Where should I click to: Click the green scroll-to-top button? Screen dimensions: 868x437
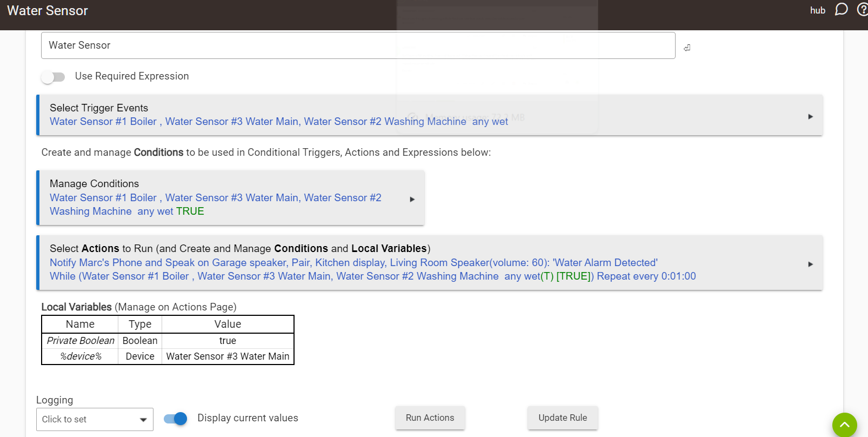[844, 425]
